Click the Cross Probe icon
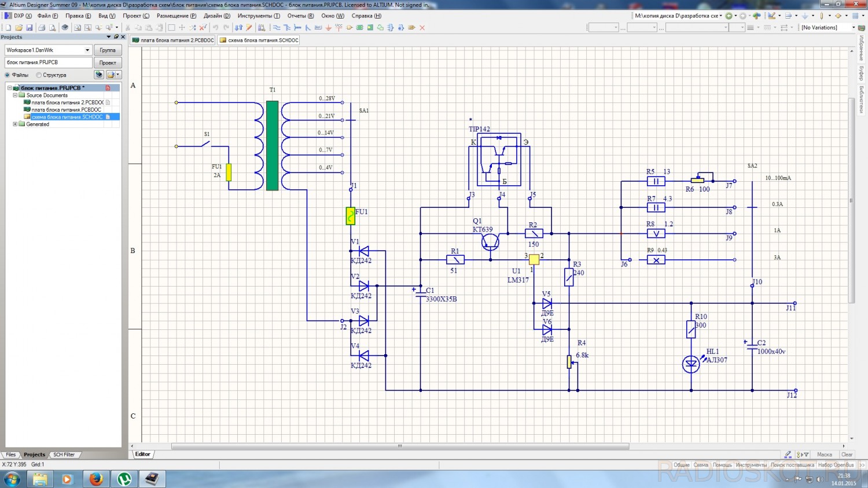Image resolution: width=868 pixels, height=488 pixels. coord(249,27)
